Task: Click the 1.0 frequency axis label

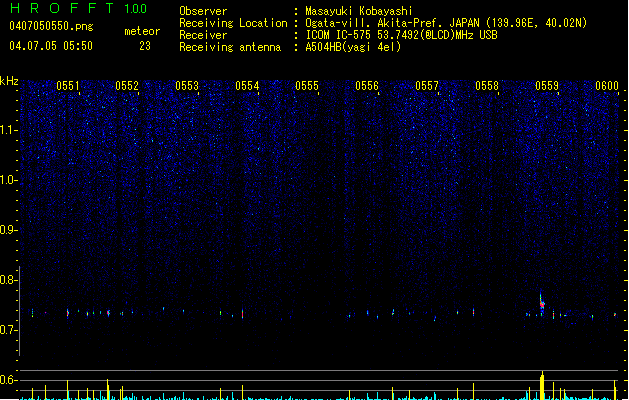Action: pos(9,180)
